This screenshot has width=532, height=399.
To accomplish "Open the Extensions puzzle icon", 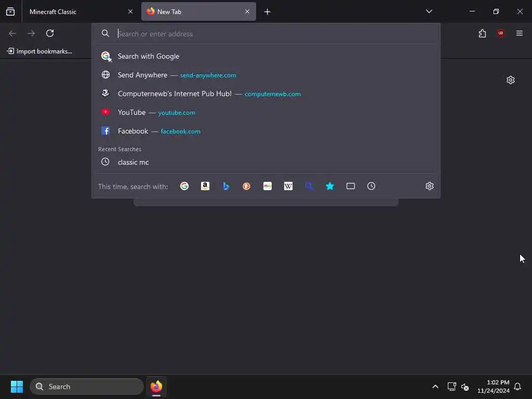I will coord(482,33).
